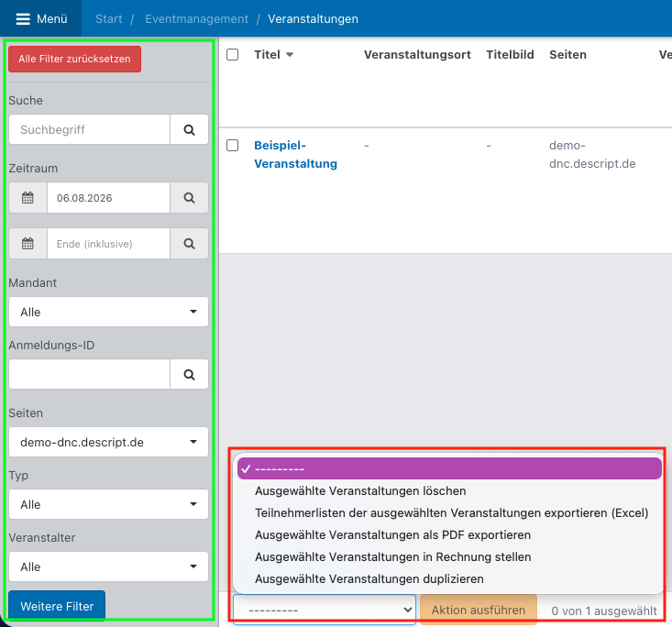Click the sort arrow next to Titel
The image size is (672, 627).
tap(290, 55)
